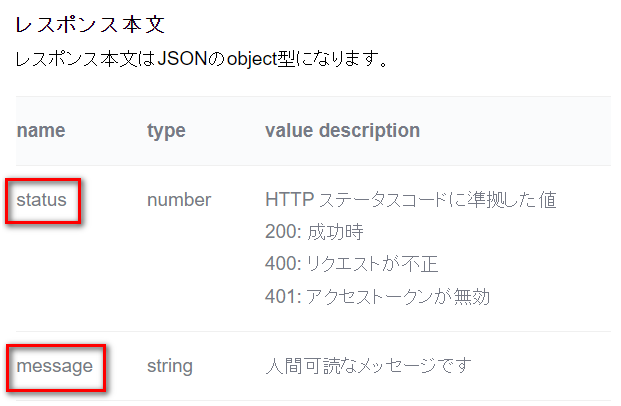
Task: Click the 人間可読なメッセージです description
Action: (368, 366)
